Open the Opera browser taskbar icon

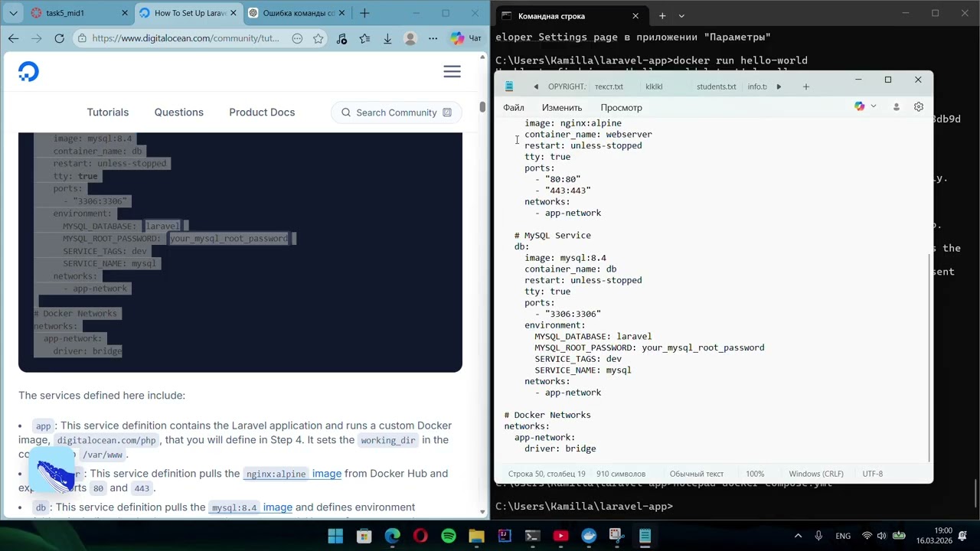[420, 536]
